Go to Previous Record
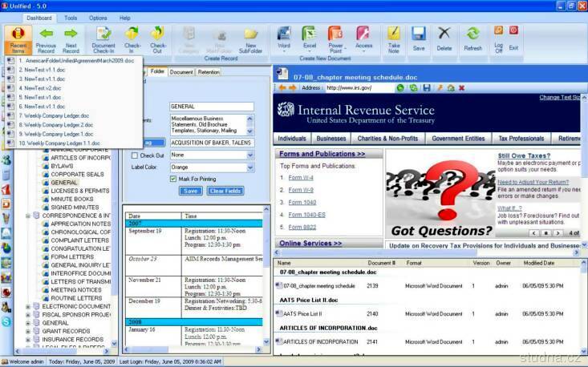 click(46, 40)
